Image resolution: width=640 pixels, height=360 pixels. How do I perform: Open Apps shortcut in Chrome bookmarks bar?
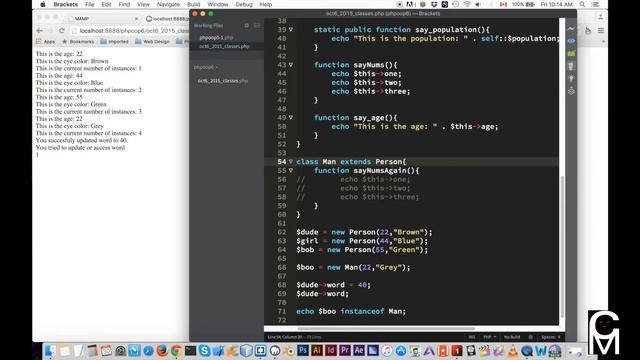(45, 42)
